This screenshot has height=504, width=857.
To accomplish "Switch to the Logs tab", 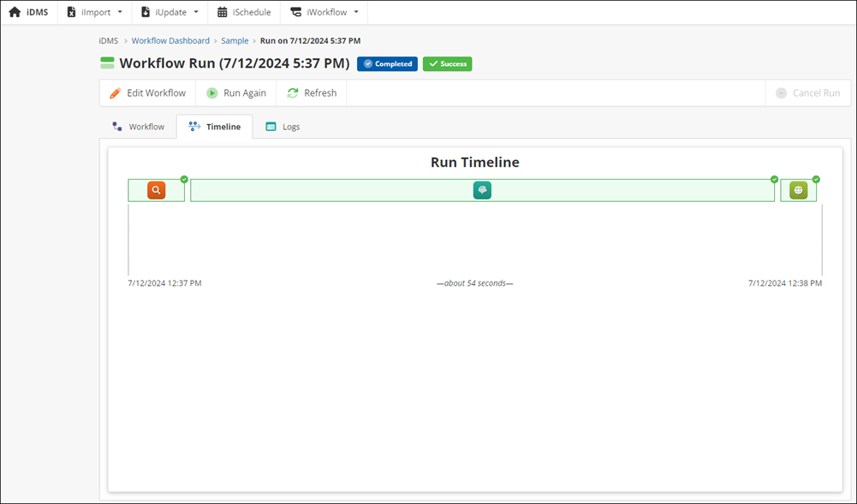I will pyautogui.click(x=283, y=127).
